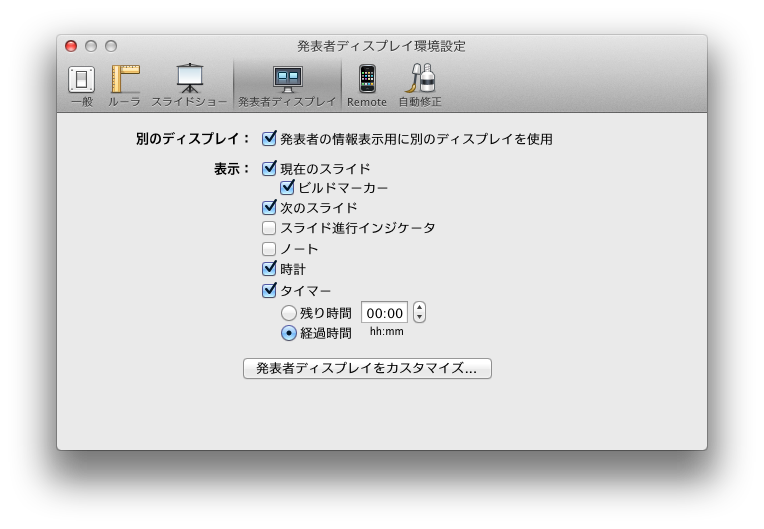The height and width of the screenshot is (529, 764).
Task: Click the 表示： label
Action: click(x=232, y=169)
